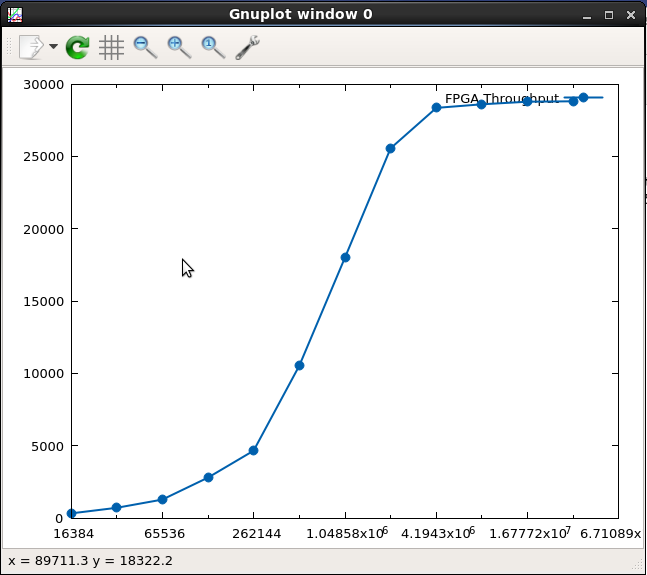Maximize the Gnuplot window

pos(608,14)
